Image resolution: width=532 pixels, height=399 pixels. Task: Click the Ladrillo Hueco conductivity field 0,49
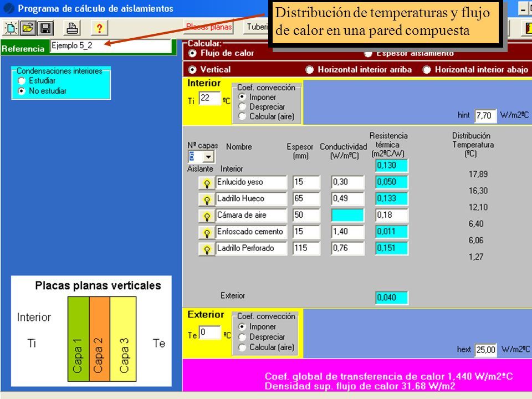point(348,199)
